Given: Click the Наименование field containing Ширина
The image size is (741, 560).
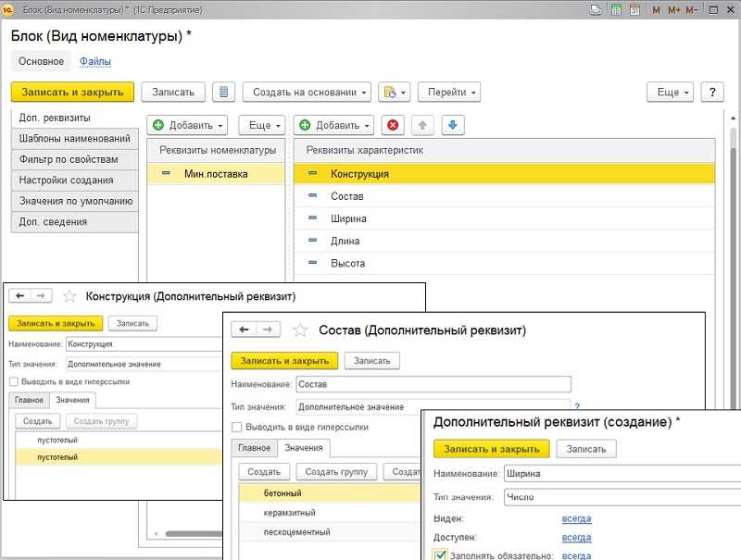Looking at the screenshot, I should pyautogui.click(x=622, y=473).
